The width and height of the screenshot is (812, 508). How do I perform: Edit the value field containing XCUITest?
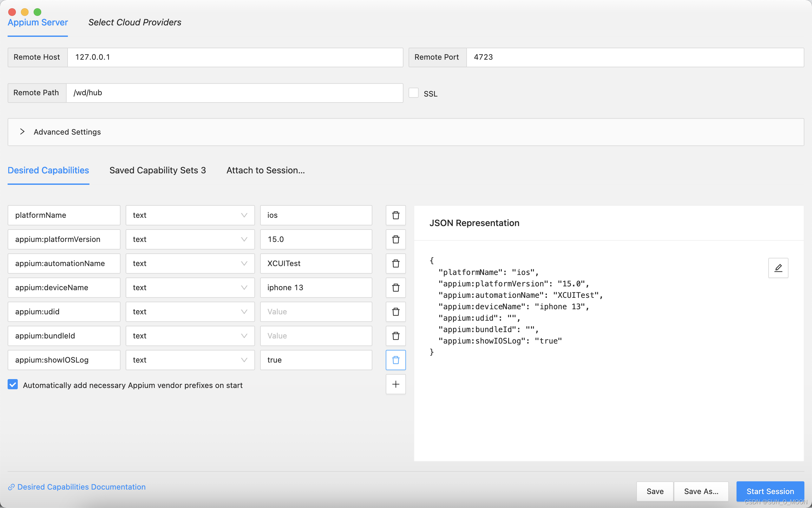[316, 264]
